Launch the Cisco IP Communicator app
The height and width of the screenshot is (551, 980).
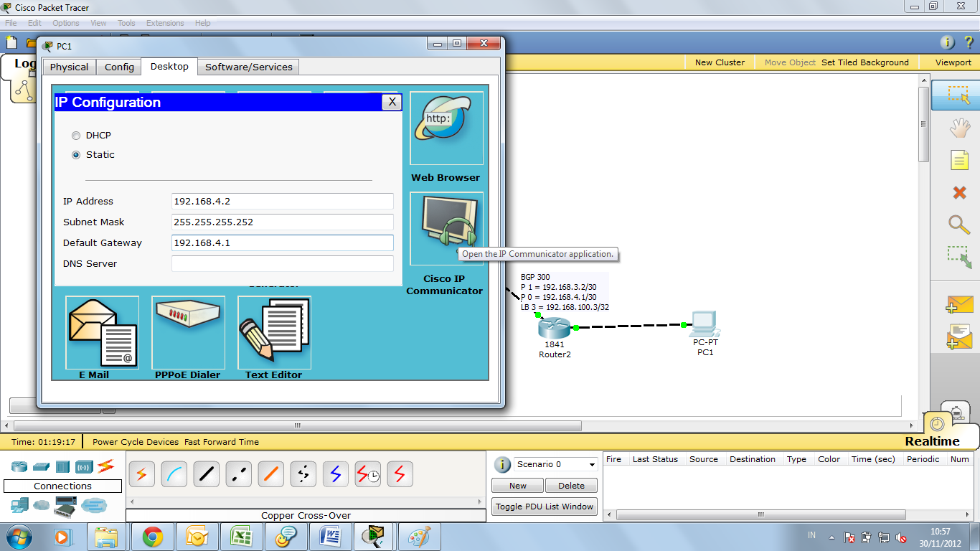(446, 228)
